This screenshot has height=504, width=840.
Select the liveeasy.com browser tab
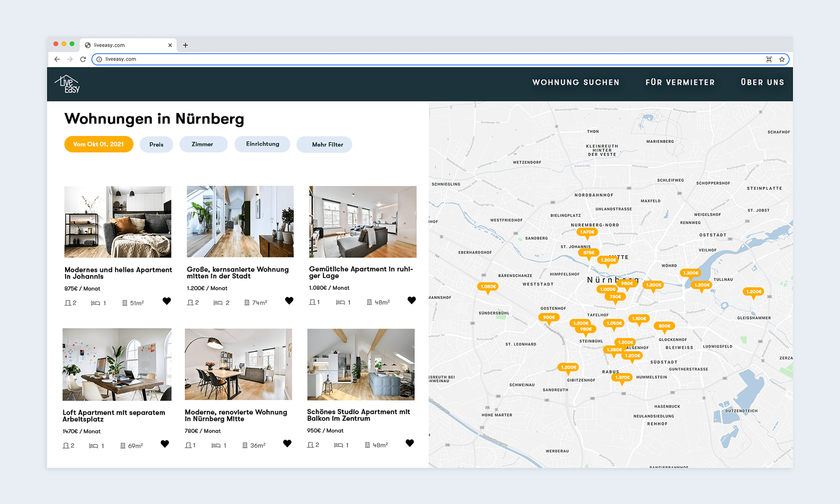click(128, 45)
